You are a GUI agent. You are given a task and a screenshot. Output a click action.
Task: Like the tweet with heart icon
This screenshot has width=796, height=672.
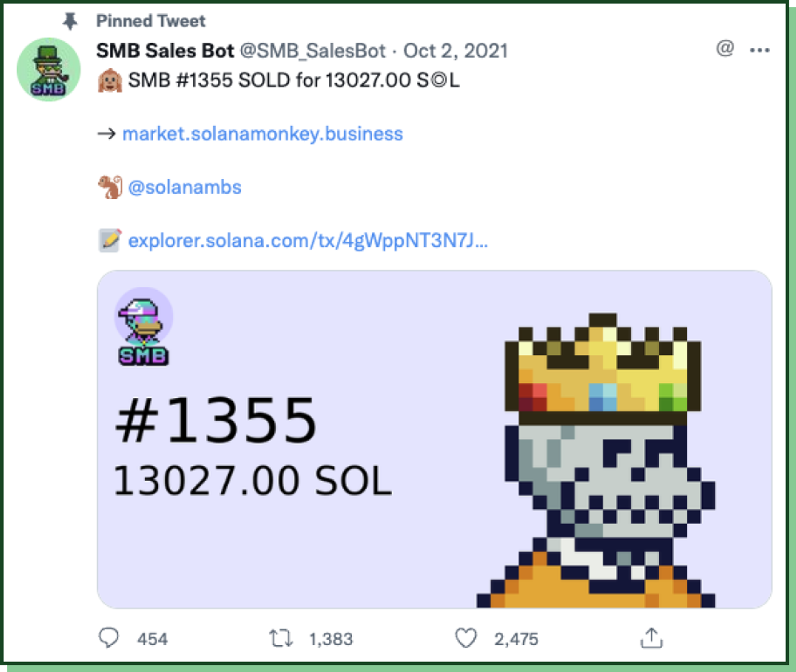[466, 638]
